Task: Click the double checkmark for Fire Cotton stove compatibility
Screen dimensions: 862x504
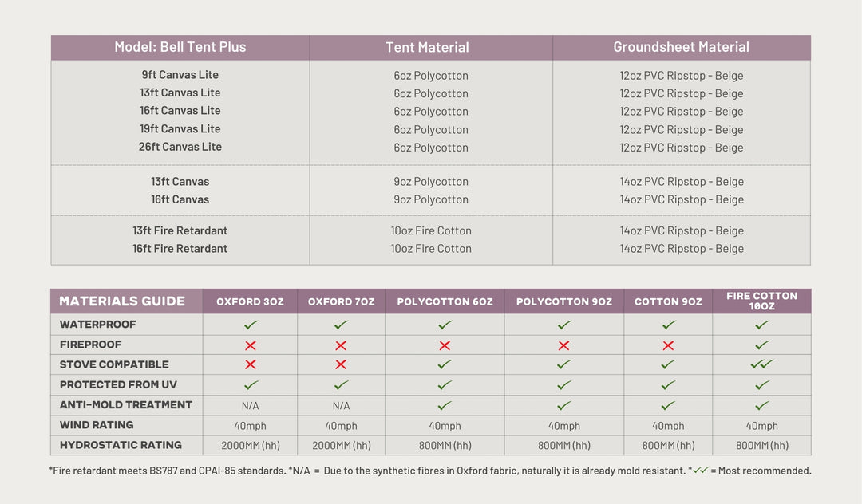Action: point(762,364)
